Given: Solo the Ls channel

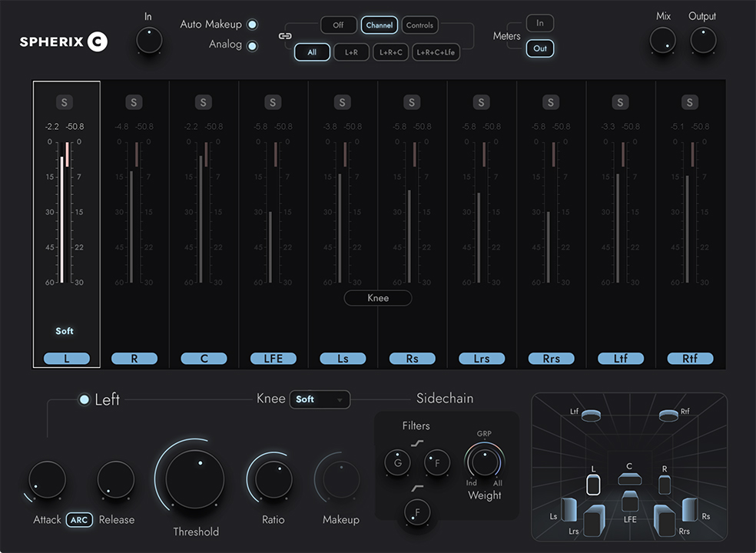Looking at the screenshot, I should (343, 102).
